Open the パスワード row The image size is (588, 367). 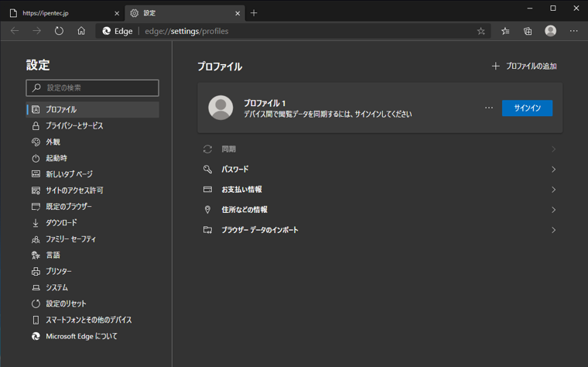point(380,170)
